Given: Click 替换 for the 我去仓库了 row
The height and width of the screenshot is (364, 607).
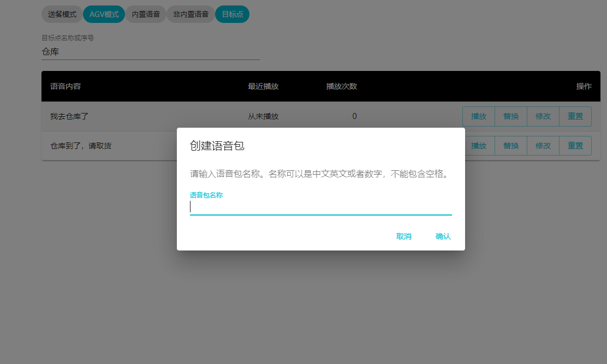Looking at the screenshot, I should coord(511,116).
